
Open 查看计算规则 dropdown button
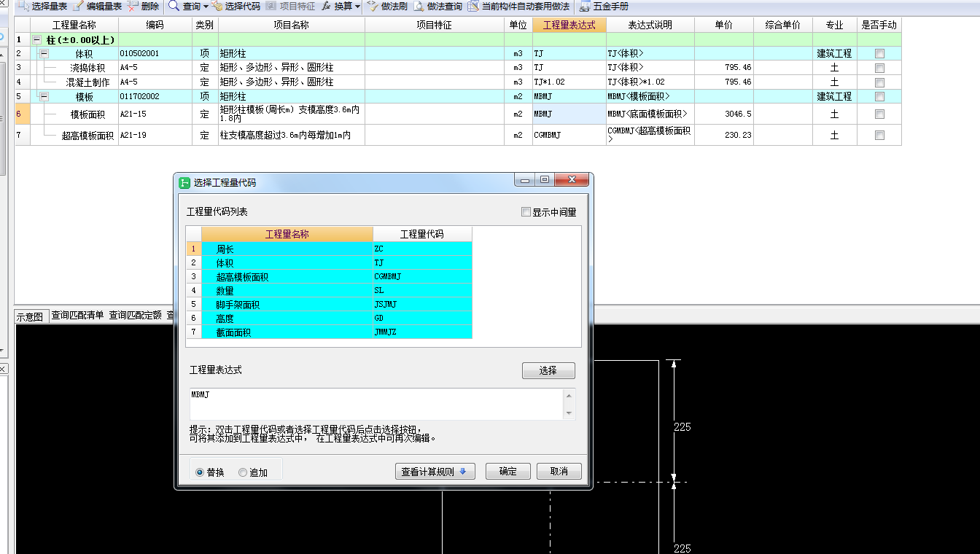coord(435,472)
